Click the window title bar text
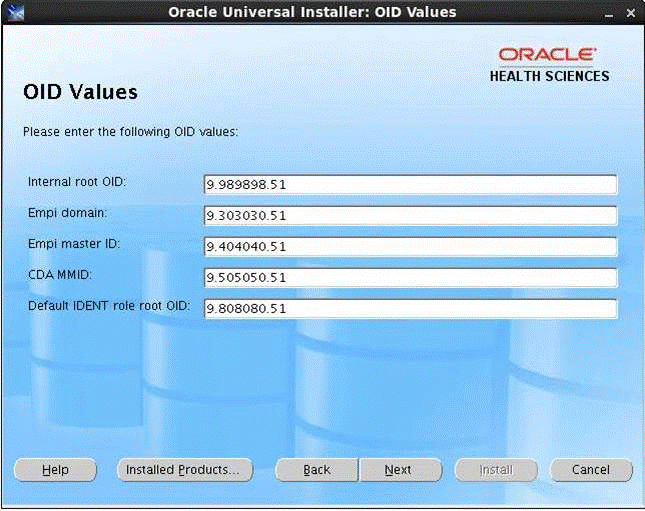 312,12
